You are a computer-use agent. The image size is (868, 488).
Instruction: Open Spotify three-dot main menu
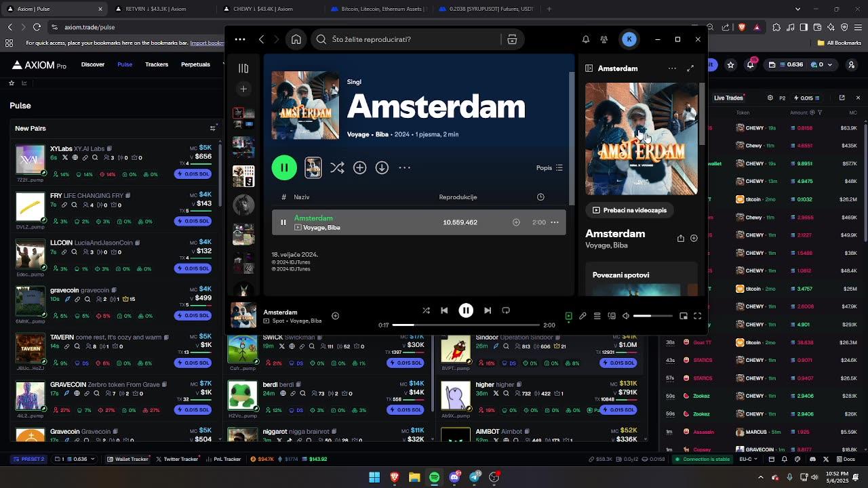(x=240, y=39)
